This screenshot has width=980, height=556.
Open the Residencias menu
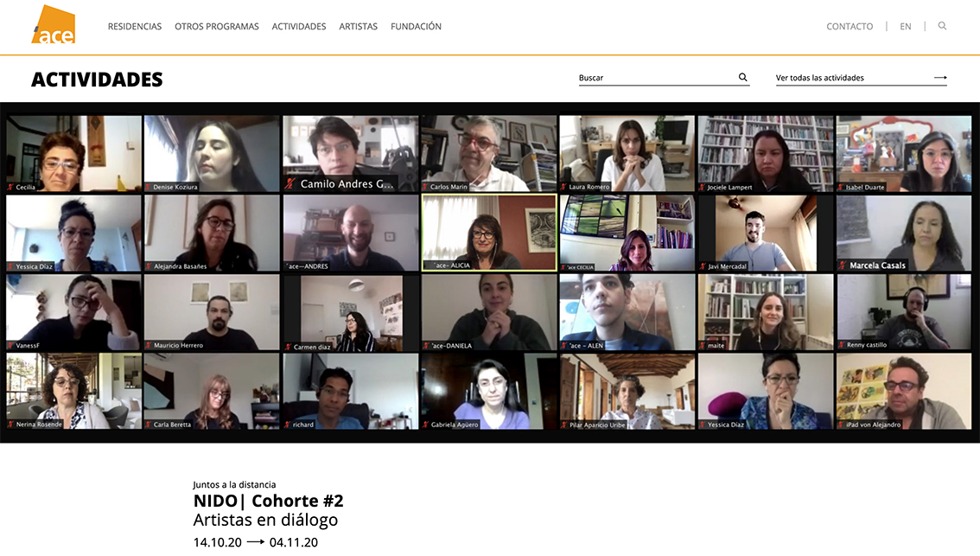135,27
